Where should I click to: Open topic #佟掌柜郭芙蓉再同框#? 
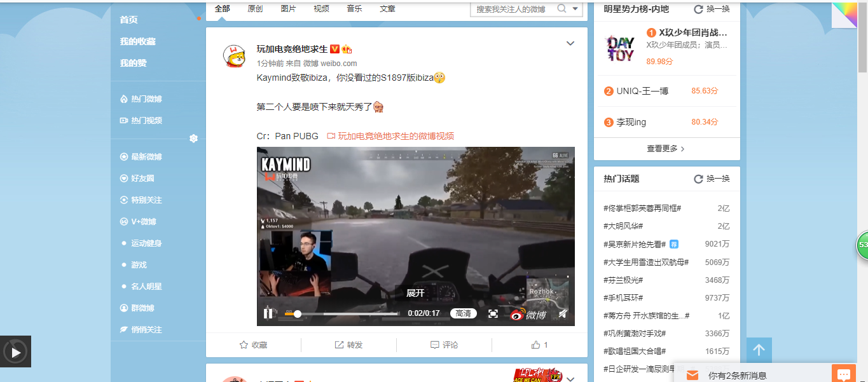click(642, 208)
